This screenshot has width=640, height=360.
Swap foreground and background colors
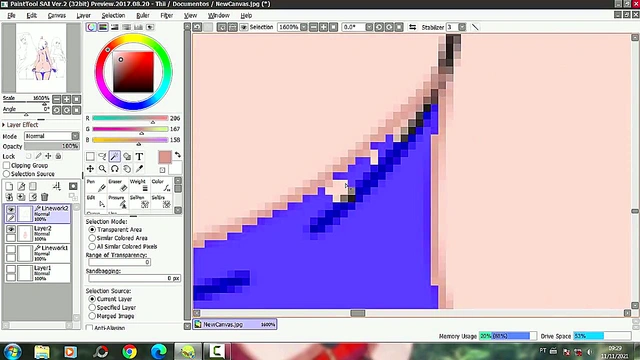click(x=178, y=155)
